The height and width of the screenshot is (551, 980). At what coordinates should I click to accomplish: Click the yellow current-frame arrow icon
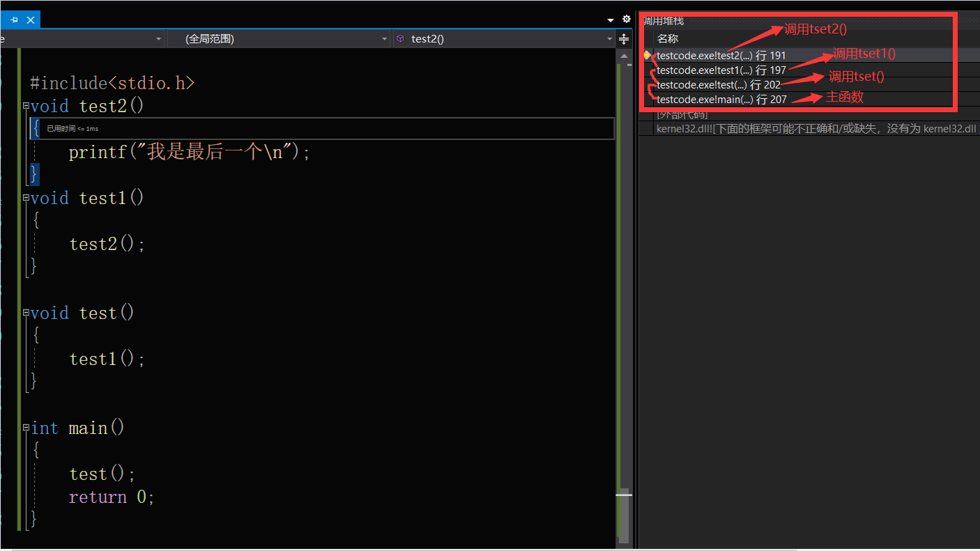click(647, 54)
